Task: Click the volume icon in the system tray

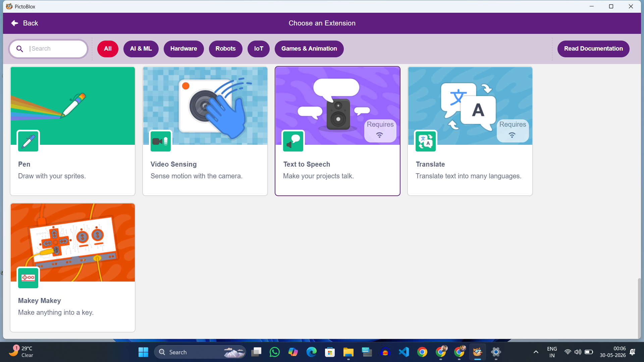Action: (578, 352)
